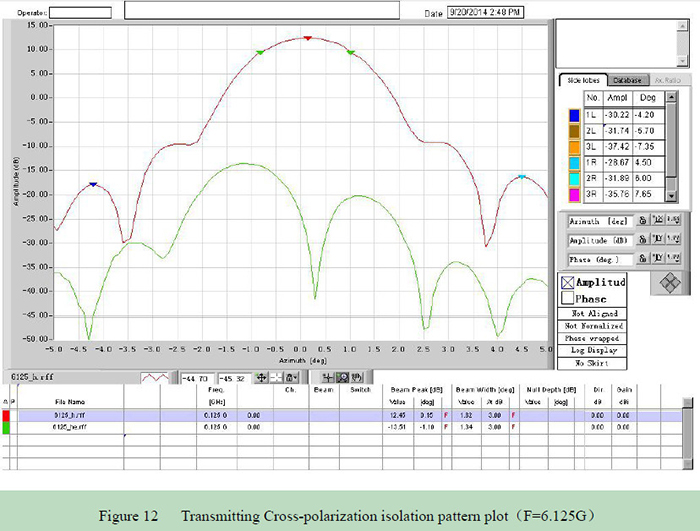
Task: Click the Azimuth axis autoscale icon
Action: [658, 220]
